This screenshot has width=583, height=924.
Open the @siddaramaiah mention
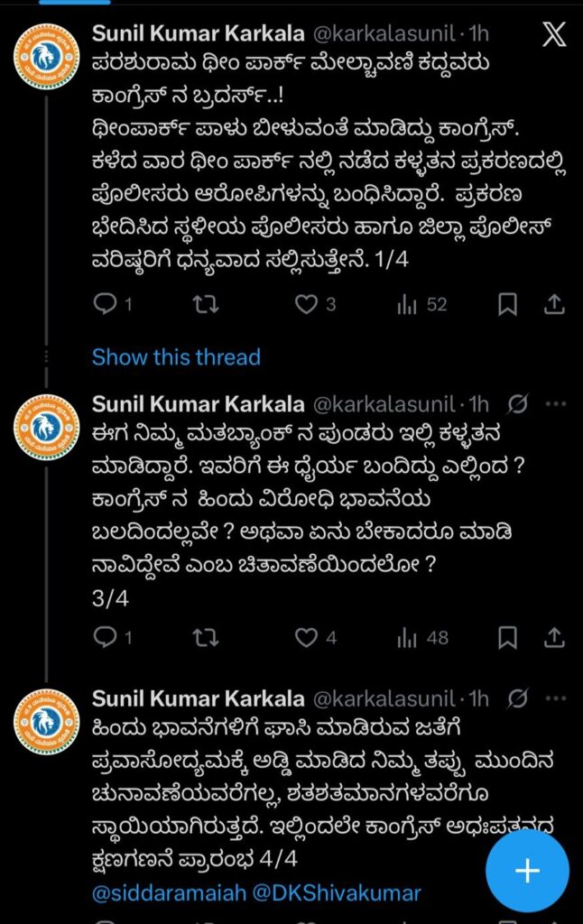(150, 893)
